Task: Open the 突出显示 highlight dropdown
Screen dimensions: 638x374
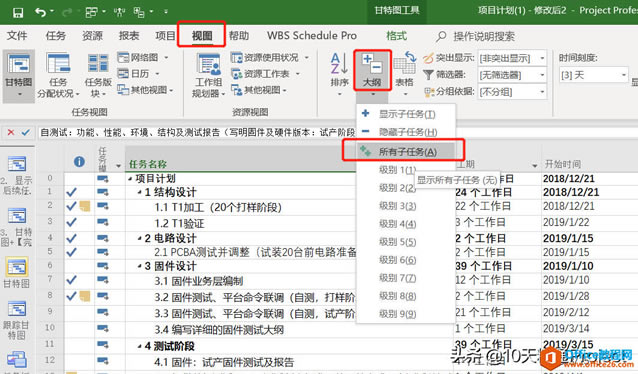Action: 512,58
